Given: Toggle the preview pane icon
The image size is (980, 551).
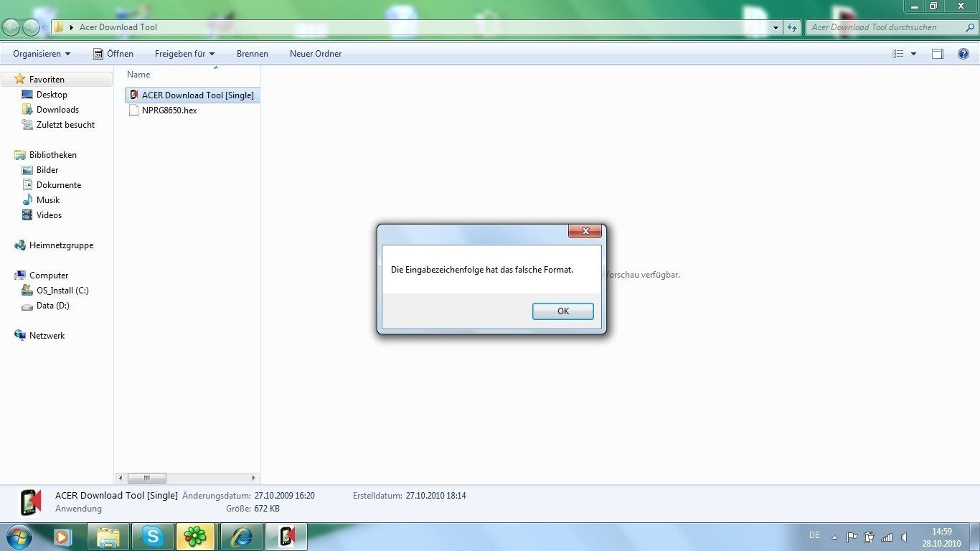Looking at the screenshot, I should pyautogui.click(x=938, y=54).
